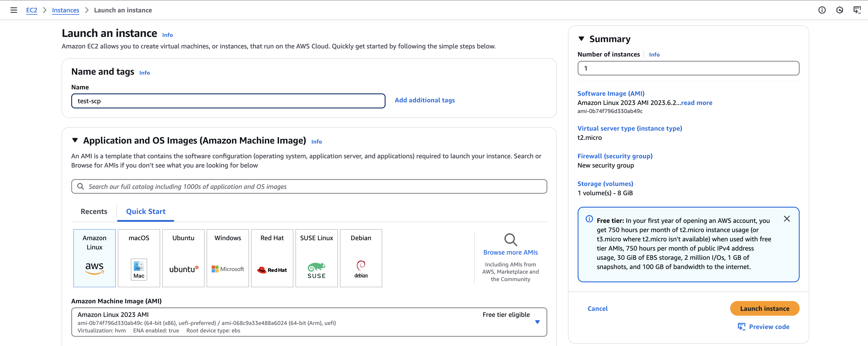Go to Instances breadcrumb link
This screenshot has height=346, width=868.
coord(66,10)
